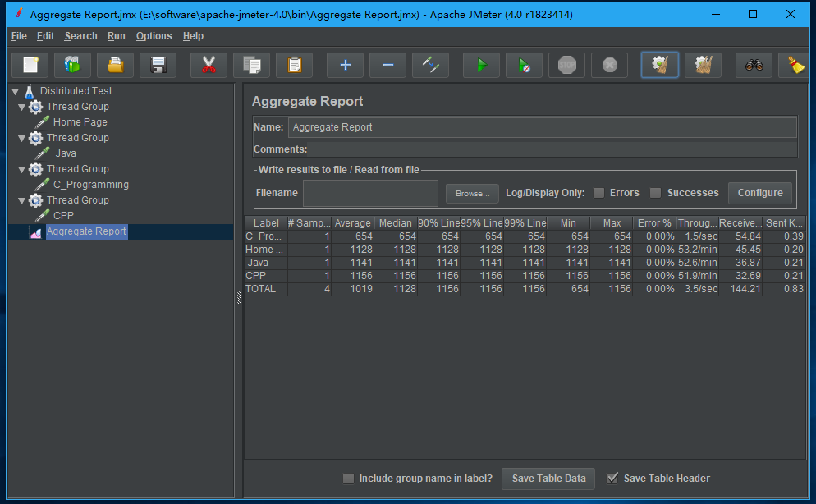Click the sampler icon beside Home Page

pos(42,122)
